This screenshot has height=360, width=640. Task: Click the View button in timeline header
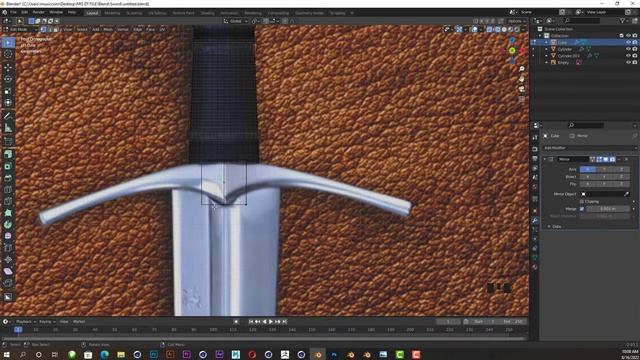64,322
